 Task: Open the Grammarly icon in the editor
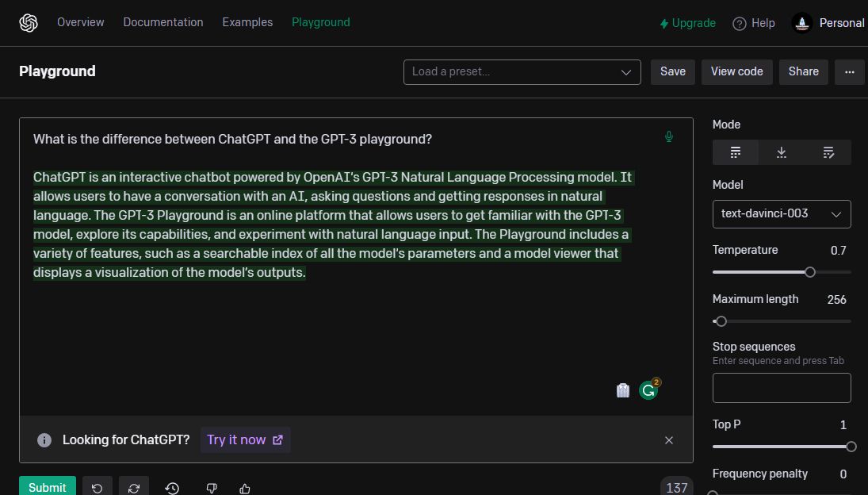coord(648,389)
